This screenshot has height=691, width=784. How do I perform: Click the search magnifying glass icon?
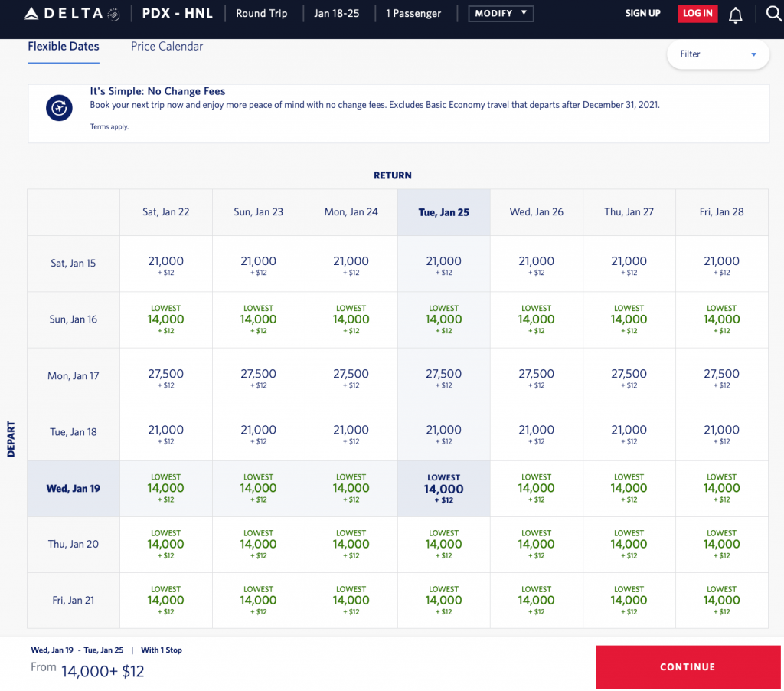(773, 14)
